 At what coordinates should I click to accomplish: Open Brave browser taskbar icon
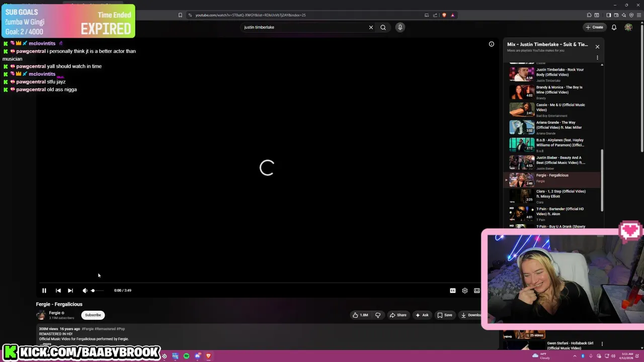coord(208,356)
